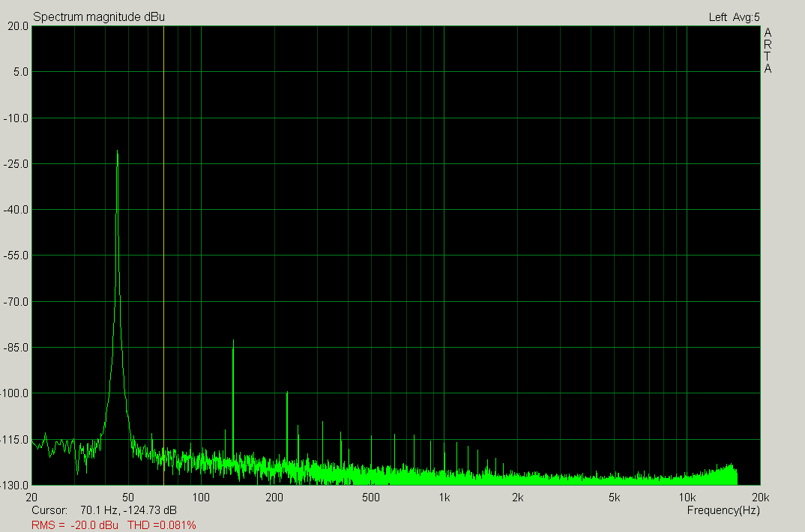Click the -10.0 magnitude axis label

coord(16,118)
